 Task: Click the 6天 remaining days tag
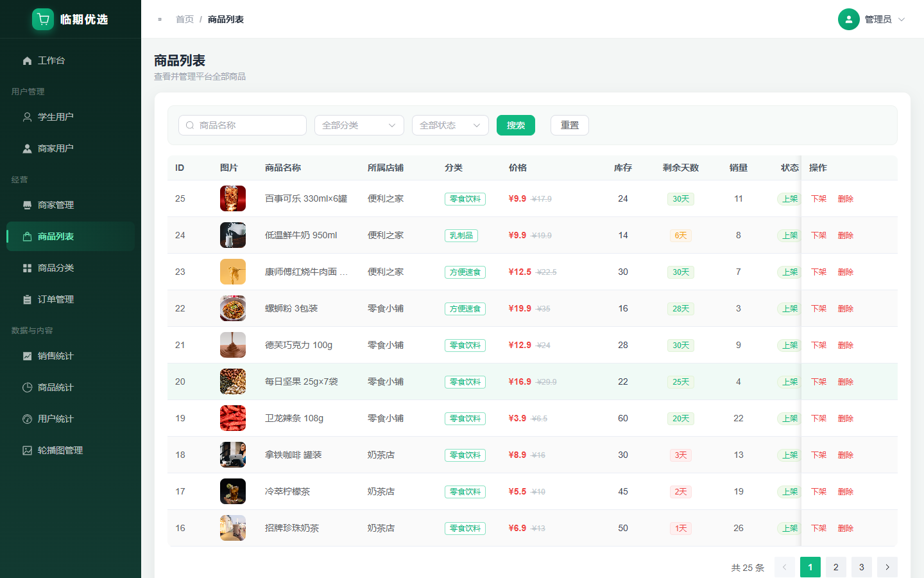click(x=681, y=236)
